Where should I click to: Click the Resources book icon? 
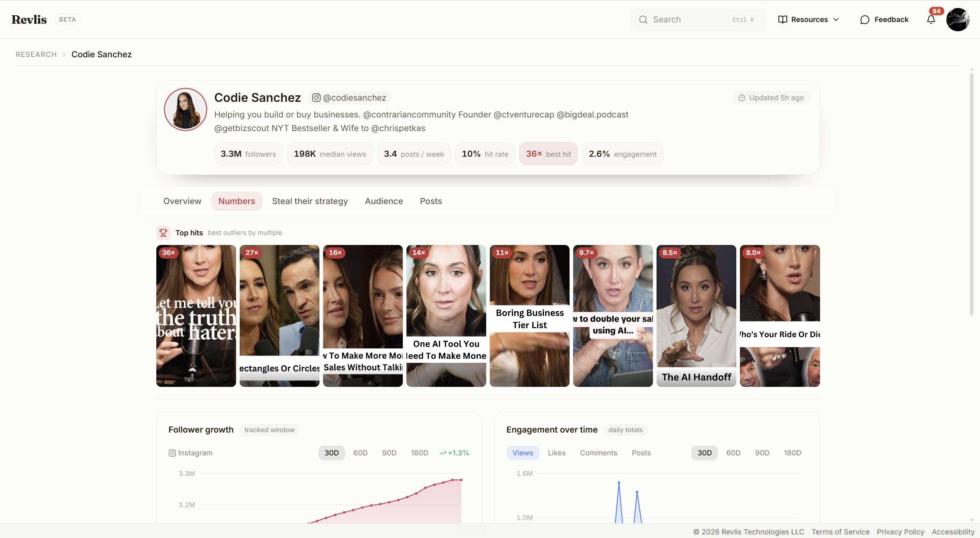[x=782, y=20]
